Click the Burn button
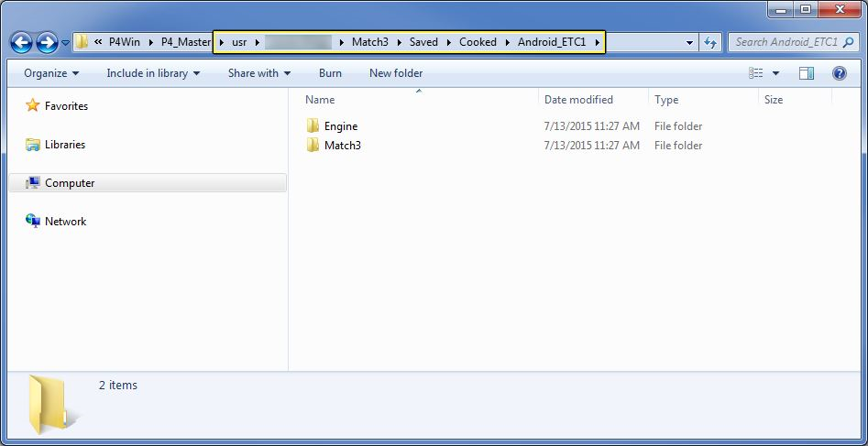 point(331,73)
